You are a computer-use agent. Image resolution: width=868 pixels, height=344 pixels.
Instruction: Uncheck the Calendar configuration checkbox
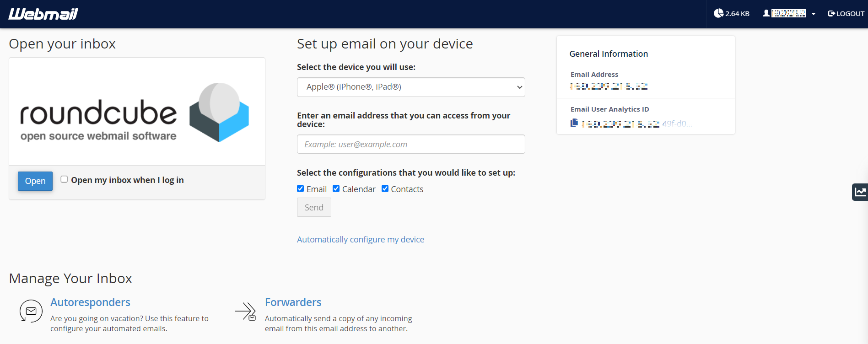coord(336,188)
